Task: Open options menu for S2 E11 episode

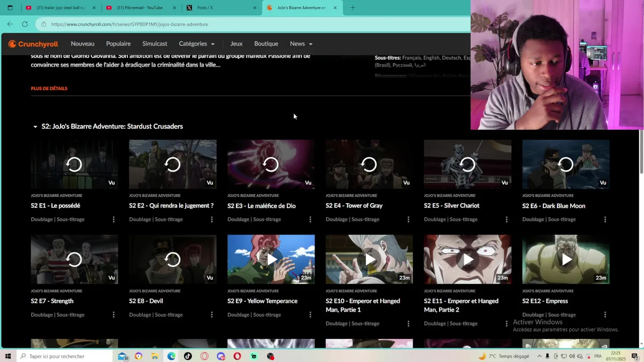Action: [507, 323]
